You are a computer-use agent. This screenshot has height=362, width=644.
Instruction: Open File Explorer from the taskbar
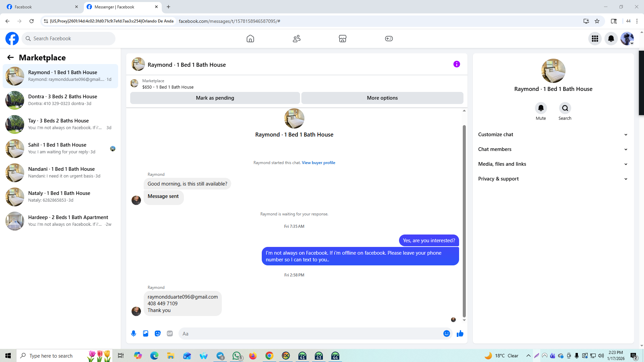point(170,356)
